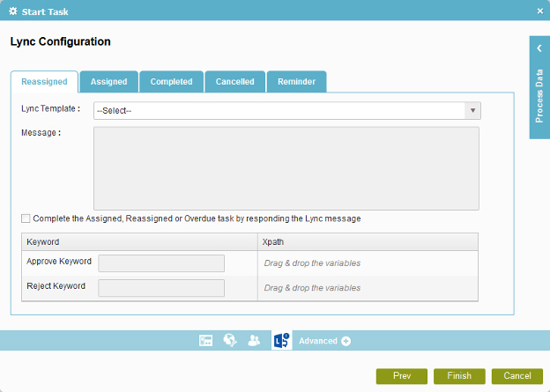Click the Approve Keyword input field
The height and width of the screenshot is (392, 550).
tap(161, 263)
